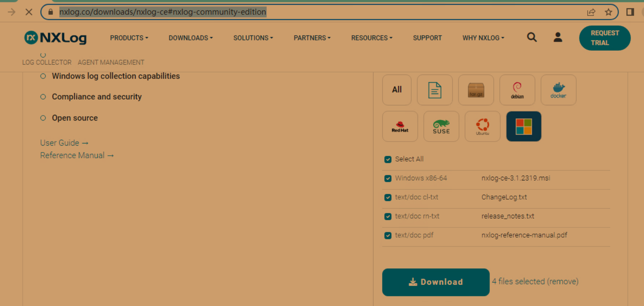Click the Request Trial button
Image resolution: width=644 pixels, height=306 pixels.
[x=605, y=38]
